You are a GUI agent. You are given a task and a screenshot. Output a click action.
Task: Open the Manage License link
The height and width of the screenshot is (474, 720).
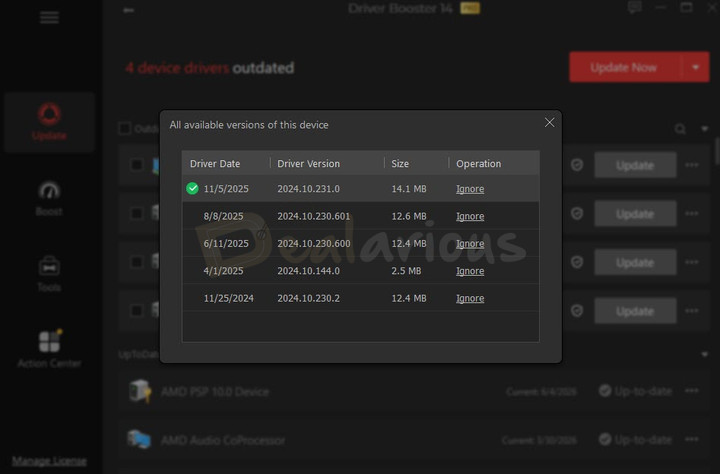tap(49, 461)
